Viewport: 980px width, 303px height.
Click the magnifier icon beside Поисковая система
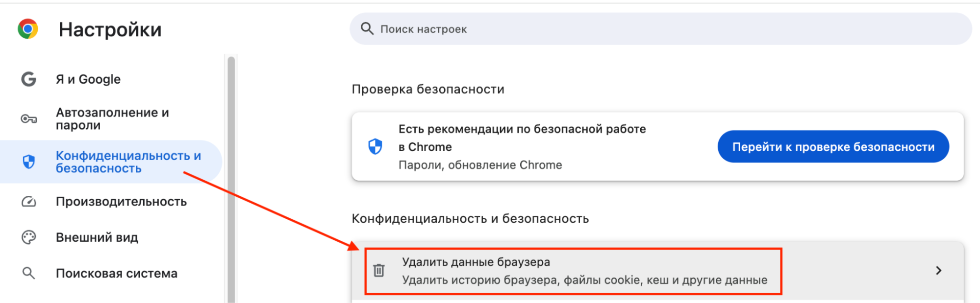pos(28,273)
